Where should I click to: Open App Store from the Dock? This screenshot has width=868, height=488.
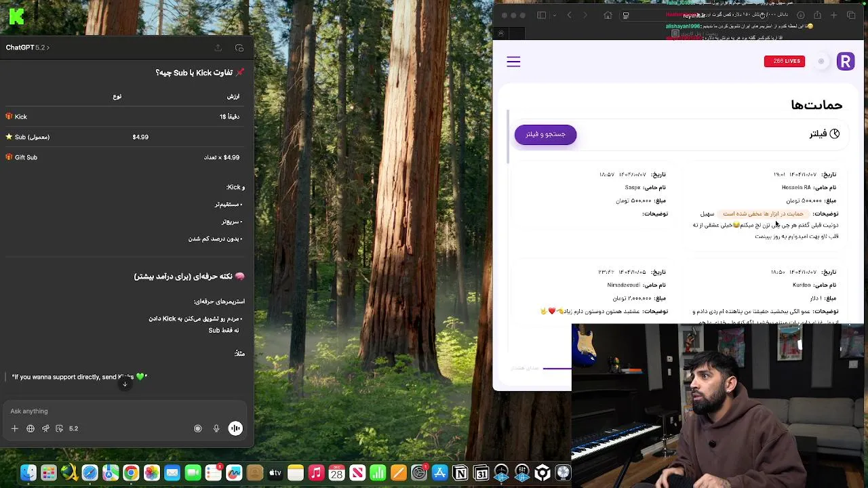[x=439, y=472]
